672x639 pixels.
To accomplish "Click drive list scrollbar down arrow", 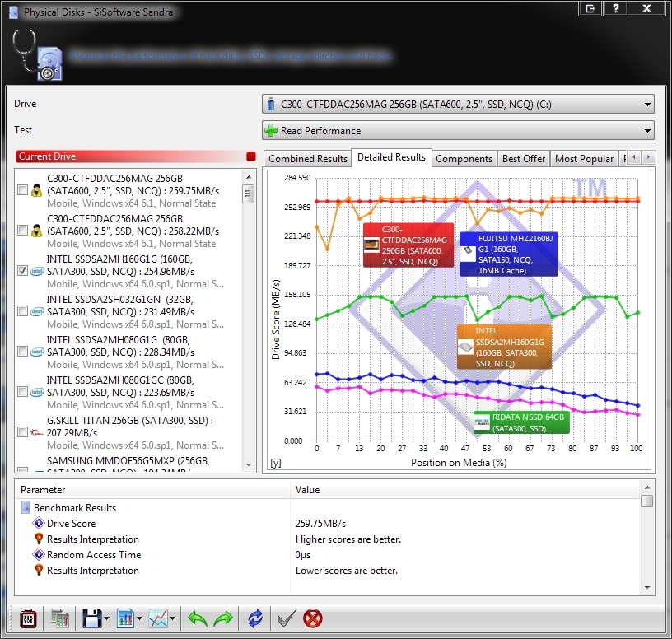I will point(249,465).
